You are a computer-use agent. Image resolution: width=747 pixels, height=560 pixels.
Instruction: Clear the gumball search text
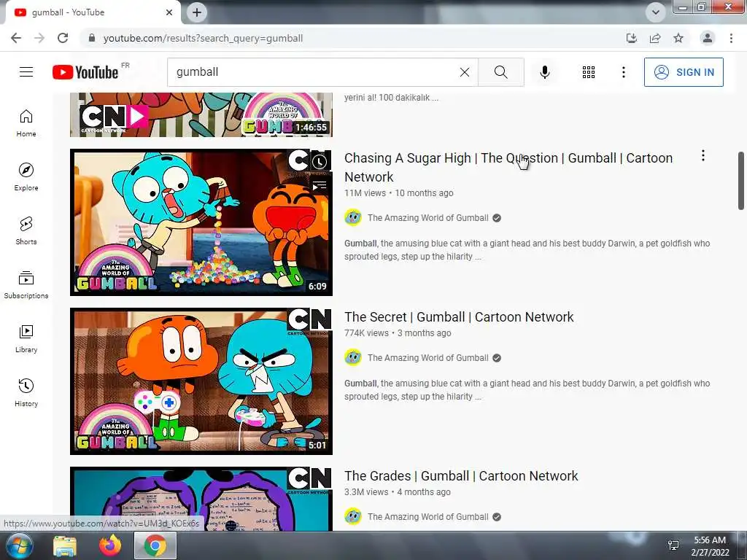(x=465, y=72)
